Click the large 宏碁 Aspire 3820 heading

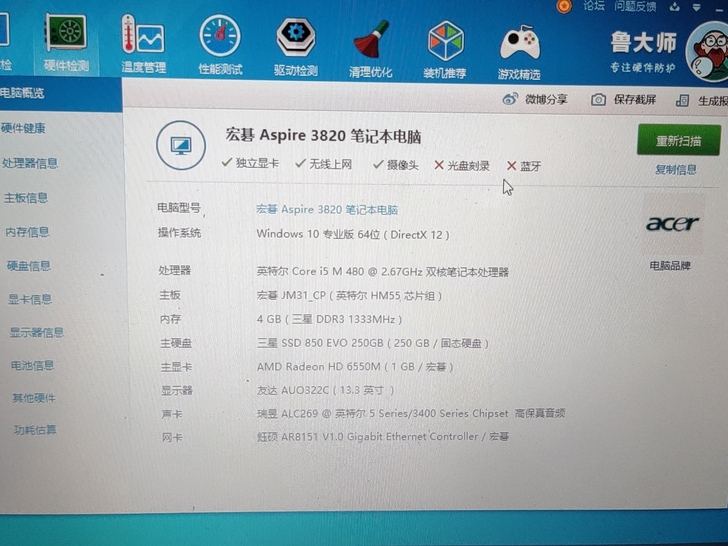point(323,136)
